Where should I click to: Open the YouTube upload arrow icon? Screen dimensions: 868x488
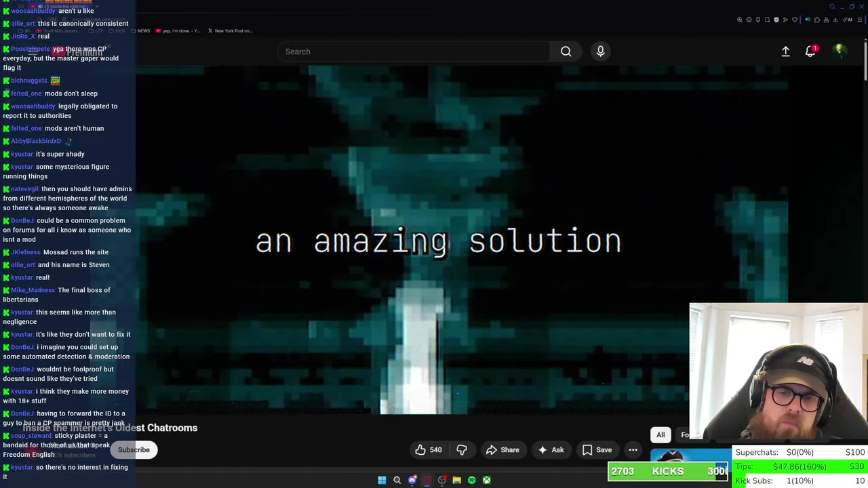(x=785, y=52)
